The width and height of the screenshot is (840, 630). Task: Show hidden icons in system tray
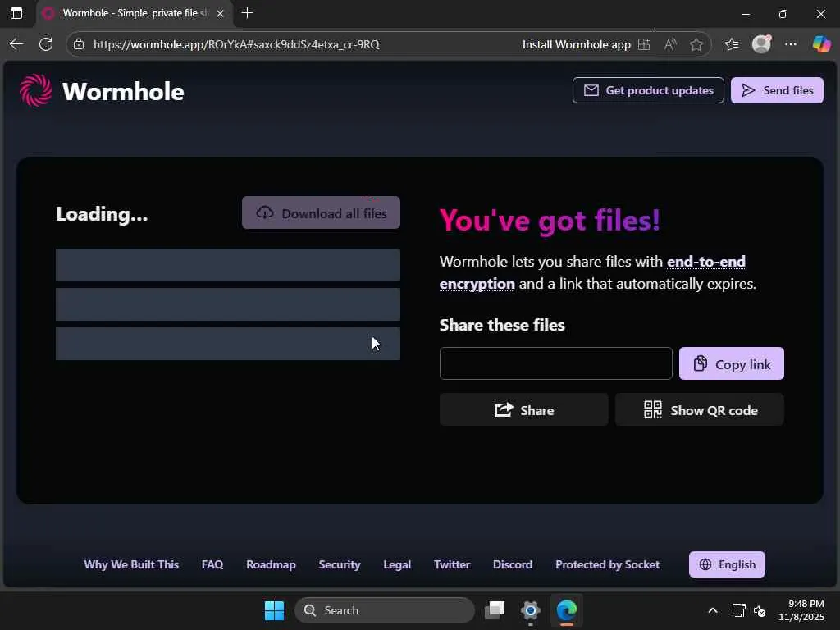(713, 610)
